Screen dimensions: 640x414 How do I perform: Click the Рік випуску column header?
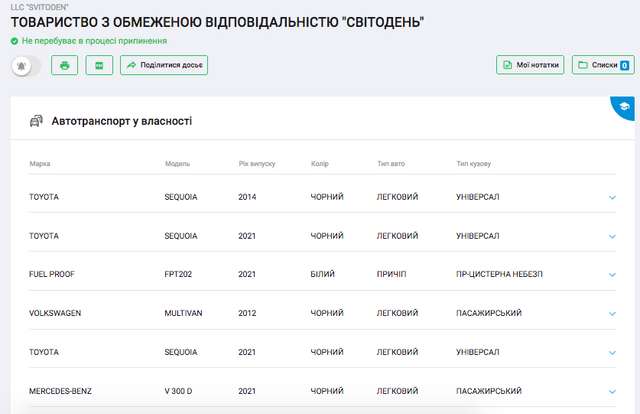256,163
